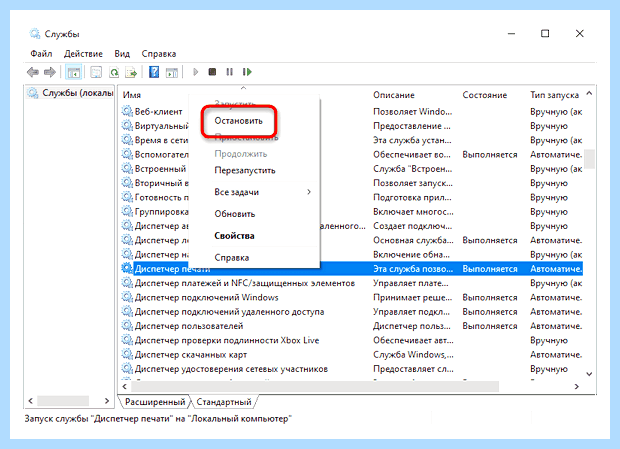The height and width of the screenshot is (449, 620).
Task: Click gear icon of Диспетчер пользователей row
Action: click(127, 326)
